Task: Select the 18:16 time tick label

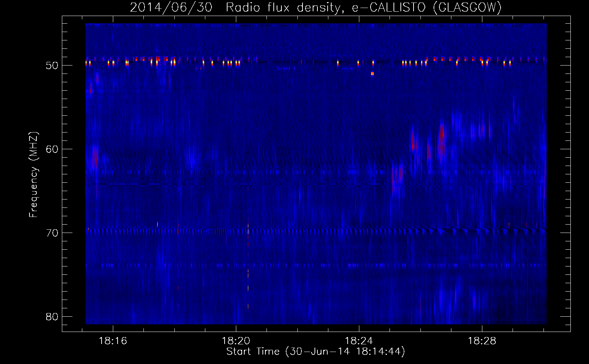Action: click(x=113, y=341)
